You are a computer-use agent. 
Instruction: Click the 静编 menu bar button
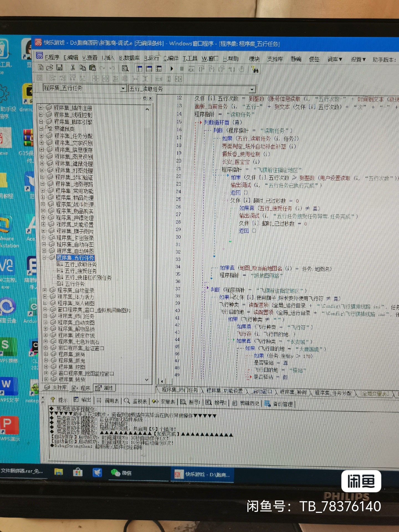tap(296, 59)
